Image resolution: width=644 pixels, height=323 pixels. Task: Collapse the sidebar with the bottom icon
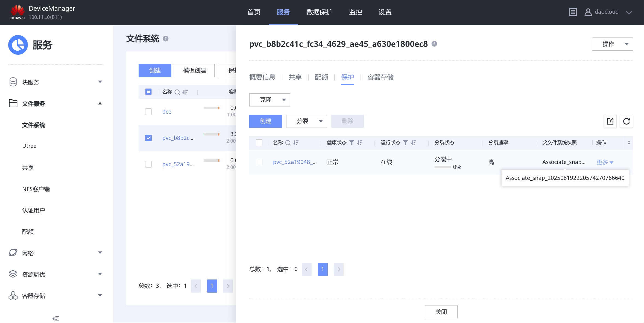click(x=56, y=318)
